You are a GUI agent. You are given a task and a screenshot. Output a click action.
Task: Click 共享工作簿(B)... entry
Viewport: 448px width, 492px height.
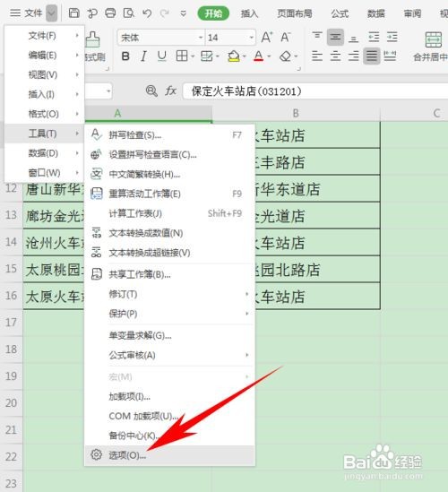(x=169, y=274)
